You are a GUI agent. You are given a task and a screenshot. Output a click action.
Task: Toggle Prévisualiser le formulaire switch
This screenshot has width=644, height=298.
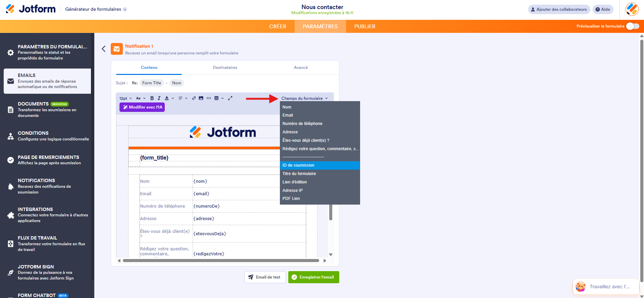[x=633, y=26]
